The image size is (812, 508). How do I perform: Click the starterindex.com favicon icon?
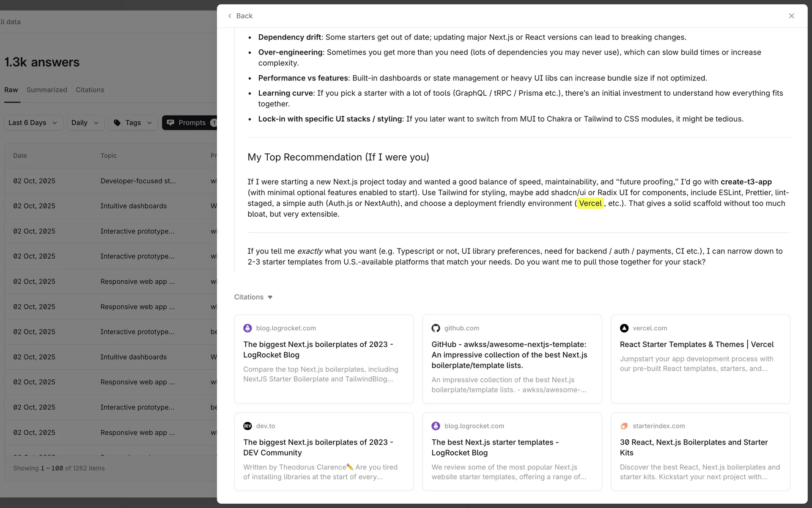pyautogui.click(x=624, y=426)
